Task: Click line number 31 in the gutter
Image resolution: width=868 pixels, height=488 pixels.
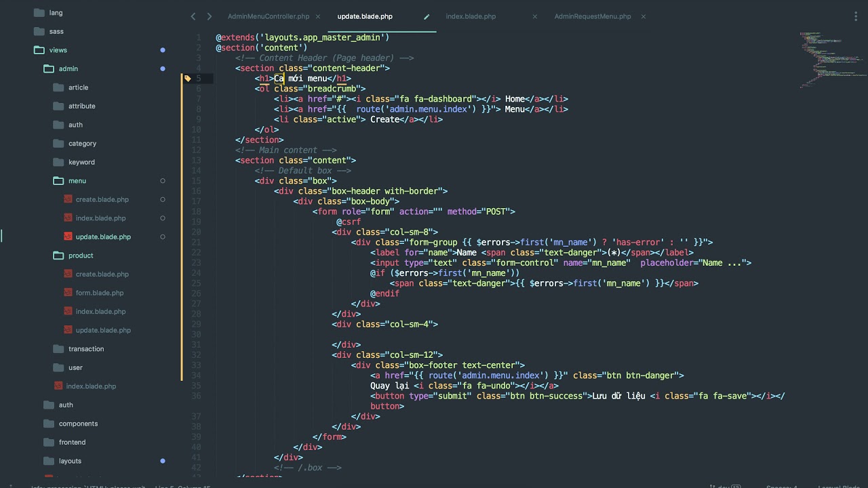Action: tap(196, 344)
